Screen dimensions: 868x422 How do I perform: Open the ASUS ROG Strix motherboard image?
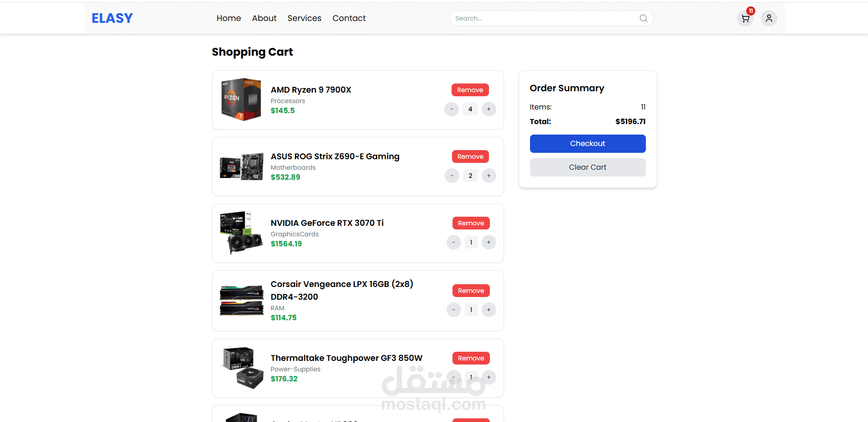point(242,167)
